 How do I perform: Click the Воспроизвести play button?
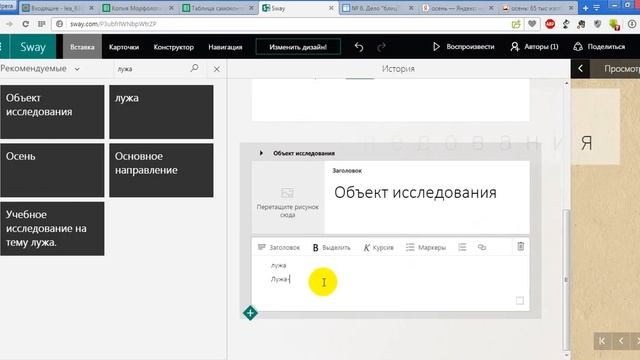point(464,47)
